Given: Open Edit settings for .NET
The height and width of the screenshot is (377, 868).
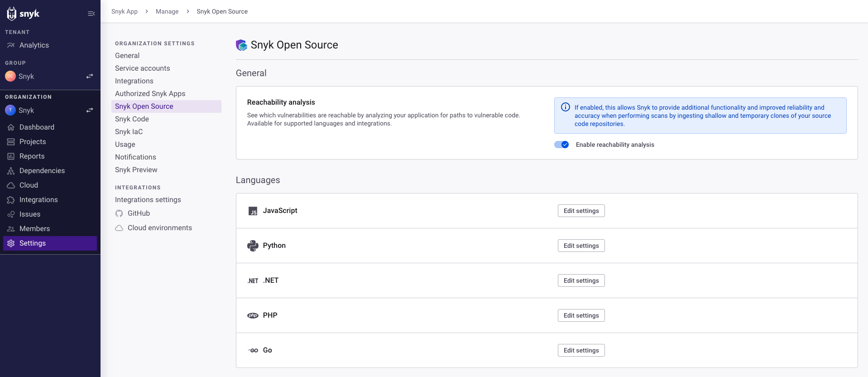Looking at the screenshot, I should [581, 280].
